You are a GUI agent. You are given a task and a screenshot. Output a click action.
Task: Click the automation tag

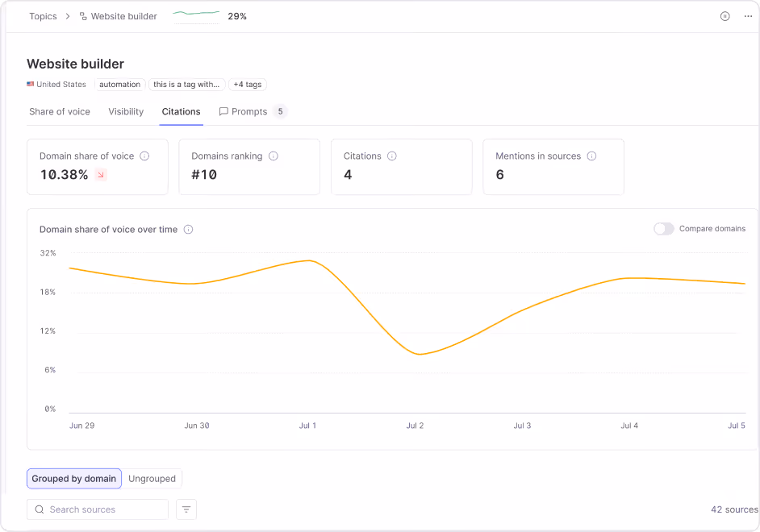(x=119, y=84)
